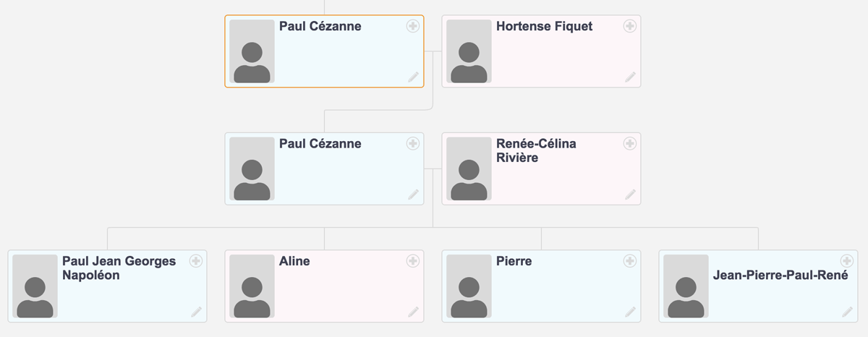Add a relative to Renée-Célina Rivière
Image resolution: width=868 pixels, height=337 pixels.
(x=630, y=143)
